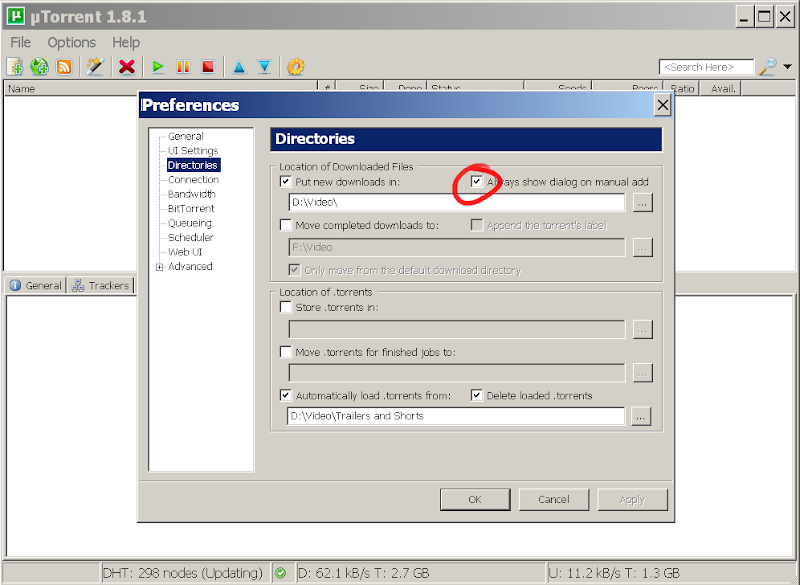Click the orange Pause torrent icon
800x585 pixels.
[x=183, y=67]
